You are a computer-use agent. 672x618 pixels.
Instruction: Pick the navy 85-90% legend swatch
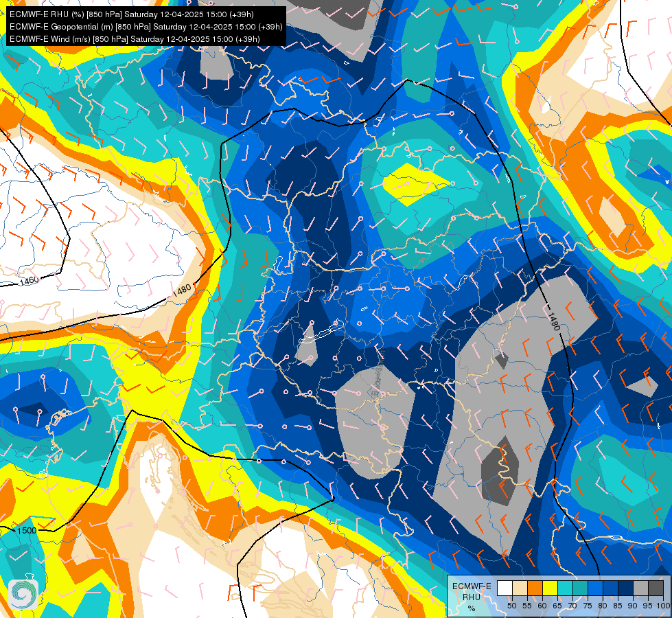pyautogui.click(x=626, y=588)
